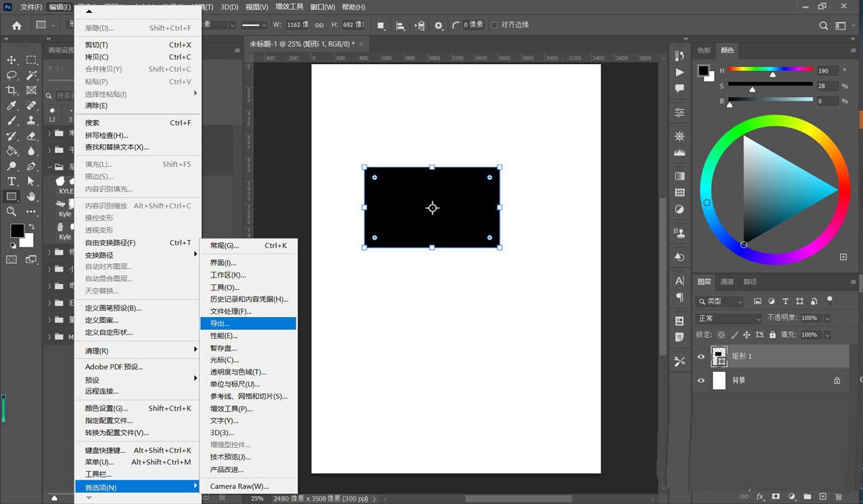
Task: Select the Eyedropper tool
Action: tap(12, 105)
